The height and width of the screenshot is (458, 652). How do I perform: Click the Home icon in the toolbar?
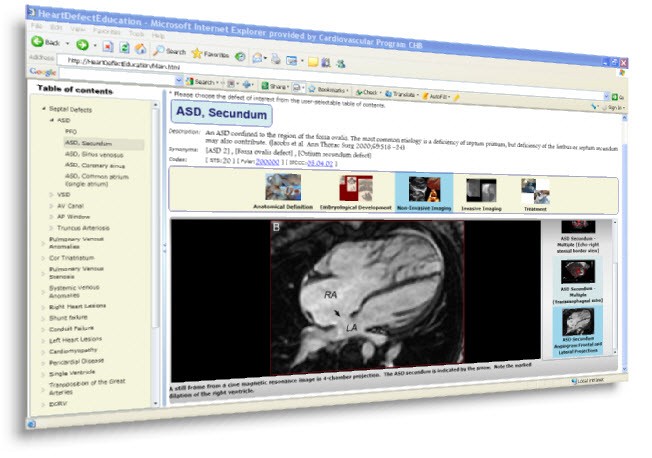pos(141,49)
